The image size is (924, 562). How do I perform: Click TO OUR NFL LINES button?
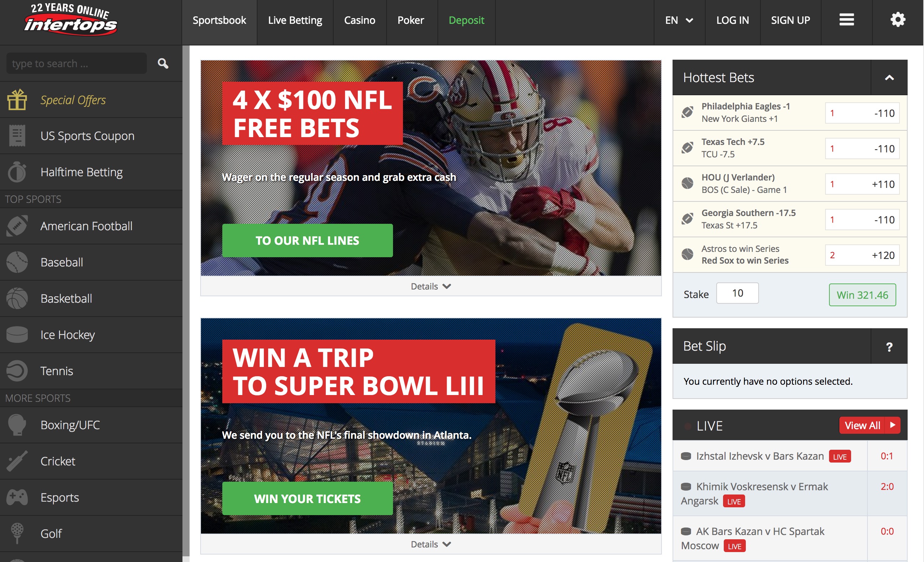click(308, 240)
